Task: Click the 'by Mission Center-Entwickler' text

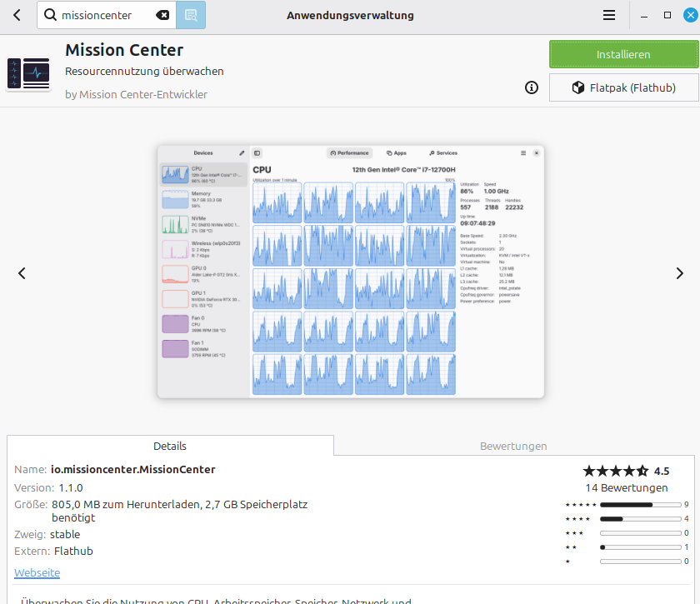Action: 136,95
